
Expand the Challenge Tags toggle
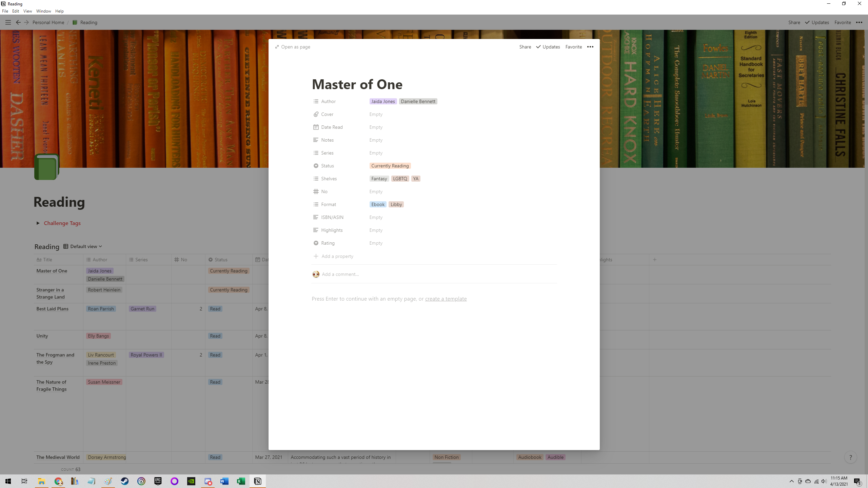[38, 223]
